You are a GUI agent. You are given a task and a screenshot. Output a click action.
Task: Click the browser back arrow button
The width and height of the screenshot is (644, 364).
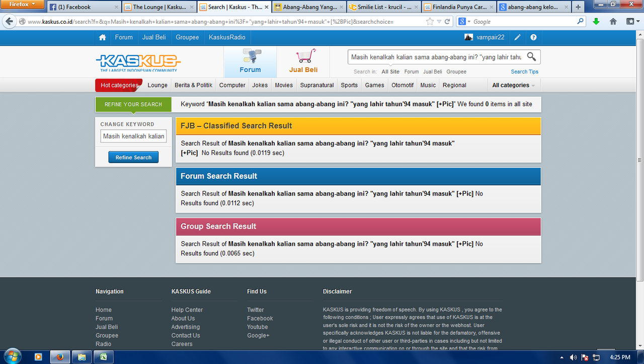coord(9,22)
